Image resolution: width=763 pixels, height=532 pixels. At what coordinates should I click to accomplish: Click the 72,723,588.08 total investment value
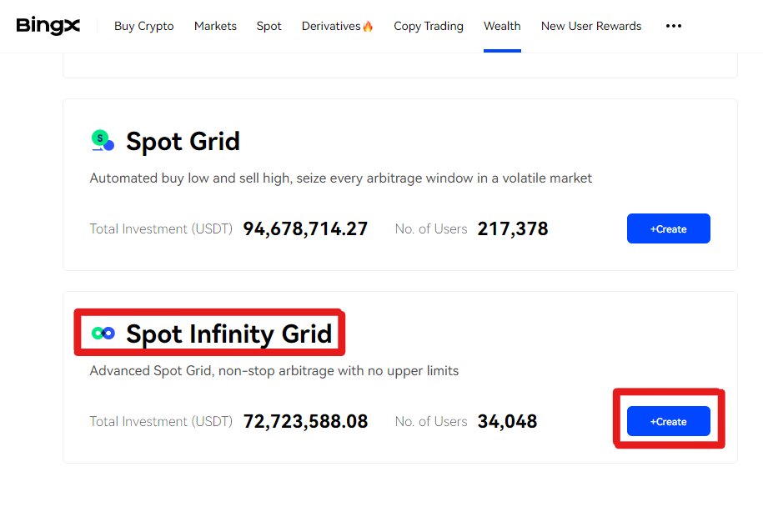pos(305,421)
